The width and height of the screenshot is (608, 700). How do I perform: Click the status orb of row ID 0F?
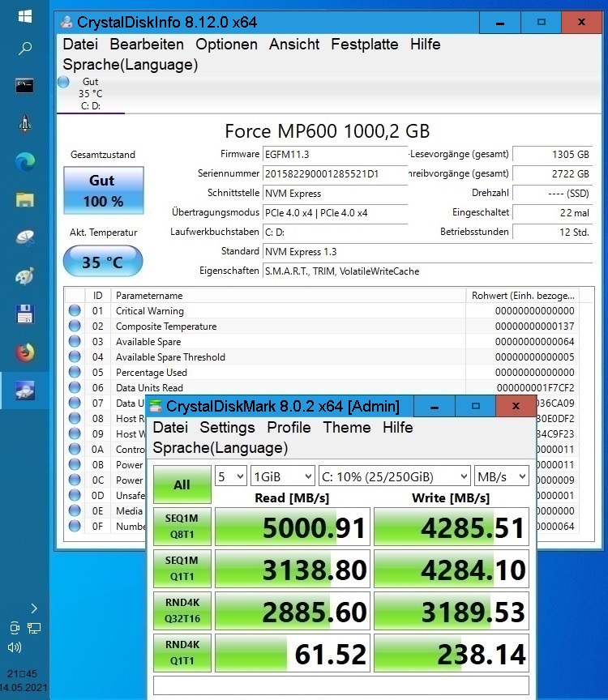[x=75, y=526]
